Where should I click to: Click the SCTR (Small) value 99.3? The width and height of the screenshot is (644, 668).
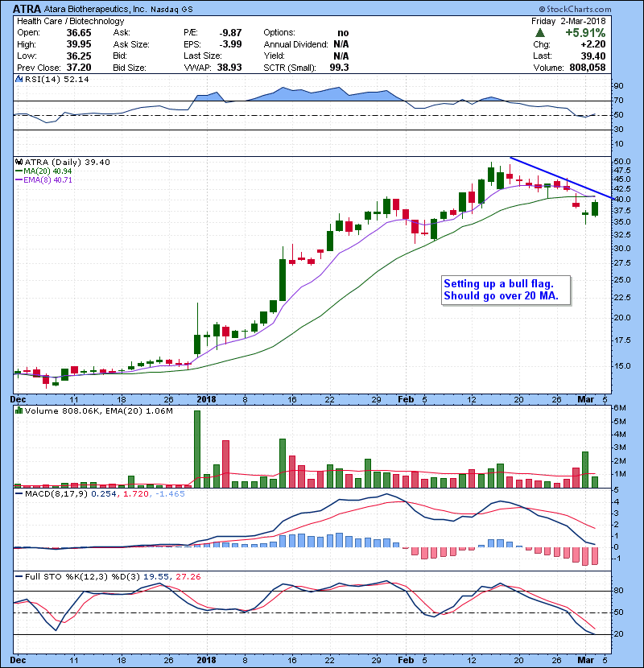coord(339,68)
